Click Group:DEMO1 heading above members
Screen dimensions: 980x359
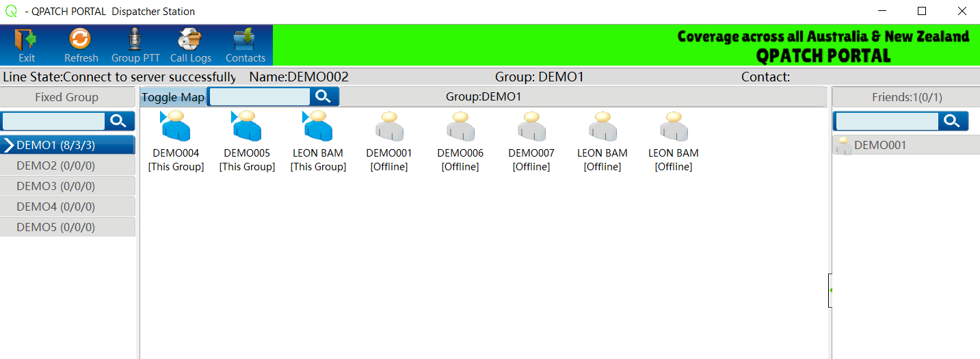(x=484, y=97)
